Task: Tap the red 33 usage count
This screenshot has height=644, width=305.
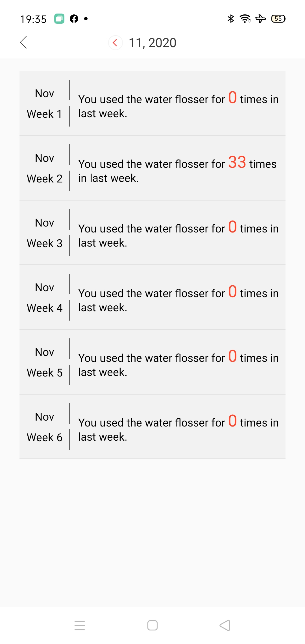Action: pos(237,162)
